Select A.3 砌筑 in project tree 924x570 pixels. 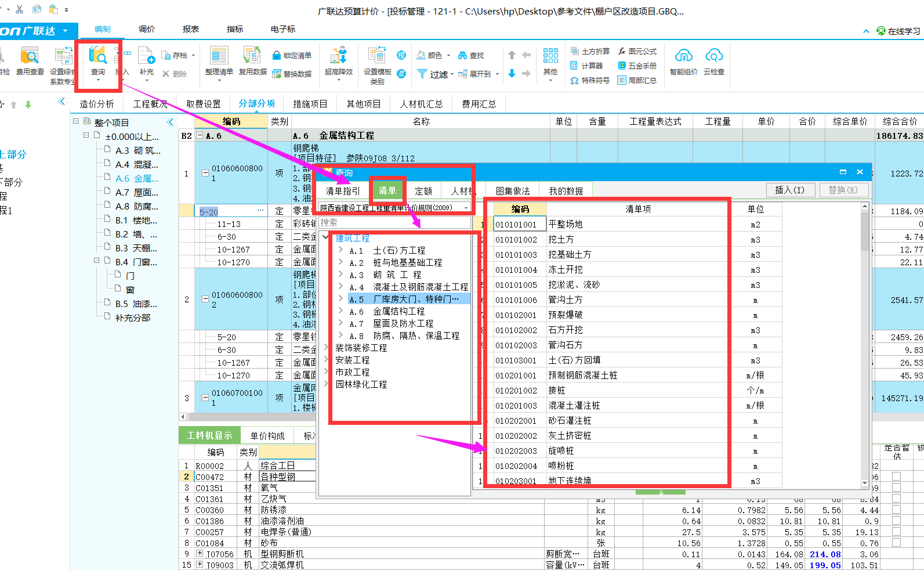coord(138,150)
